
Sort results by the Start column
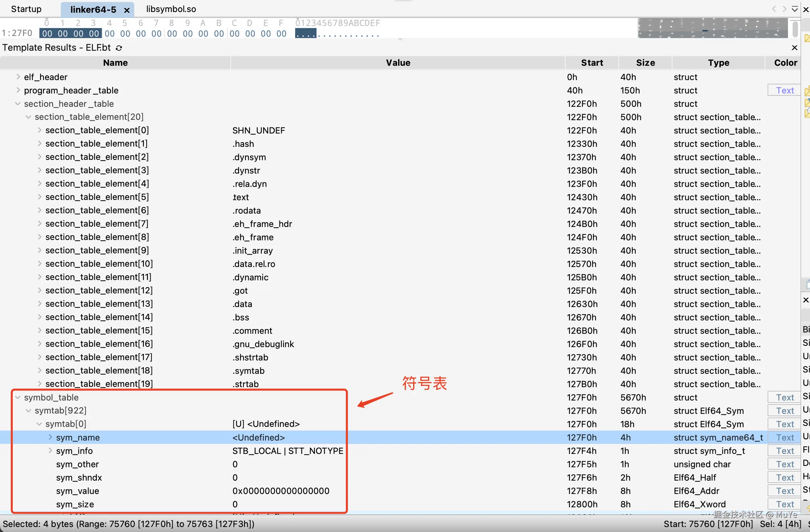pos(592,63)
